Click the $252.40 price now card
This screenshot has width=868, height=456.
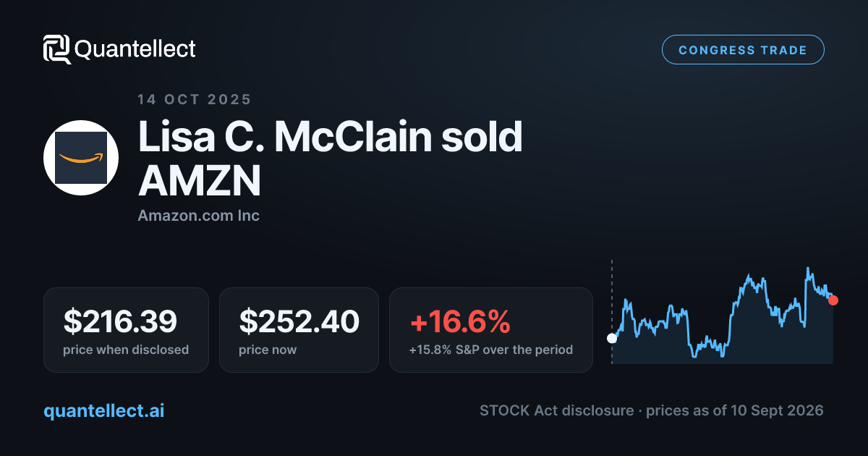(x=299, y=330)
